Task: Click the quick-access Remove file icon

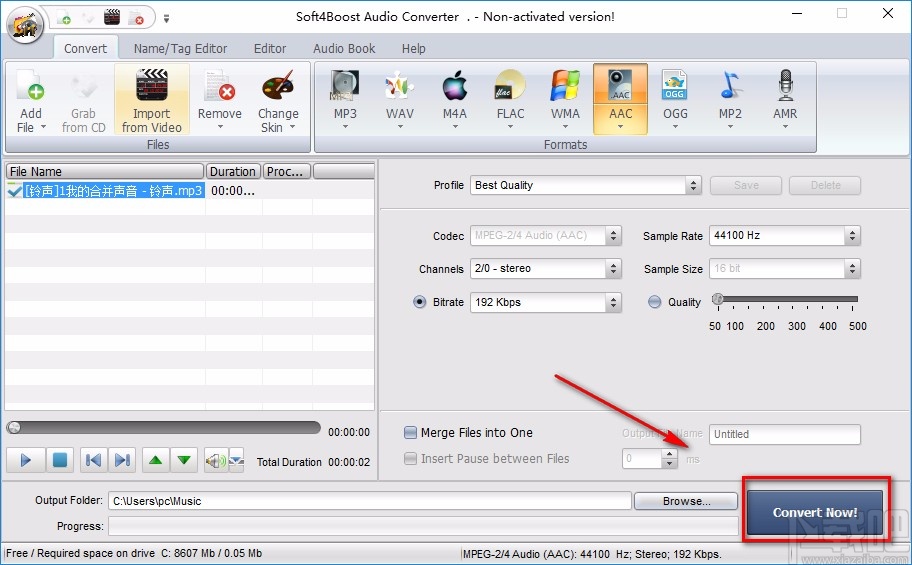Action: point(136,17)
